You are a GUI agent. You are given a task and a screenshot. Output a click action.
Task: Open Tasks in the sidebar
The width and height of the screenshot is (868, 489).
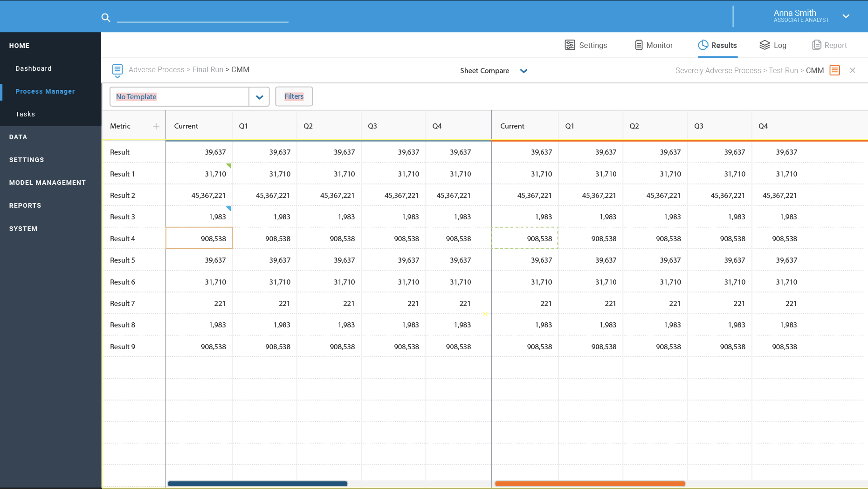coord(25,114)
